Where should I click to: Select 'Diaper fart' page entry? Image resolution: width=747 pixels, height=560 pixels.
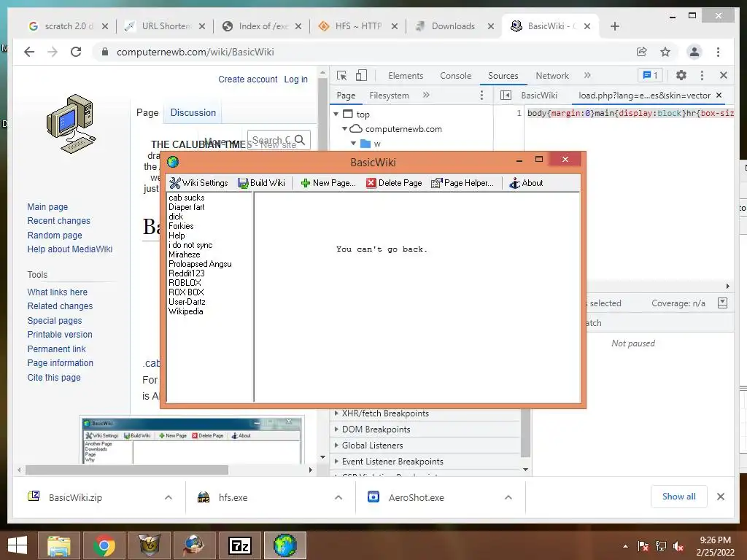tap(186, 207)
